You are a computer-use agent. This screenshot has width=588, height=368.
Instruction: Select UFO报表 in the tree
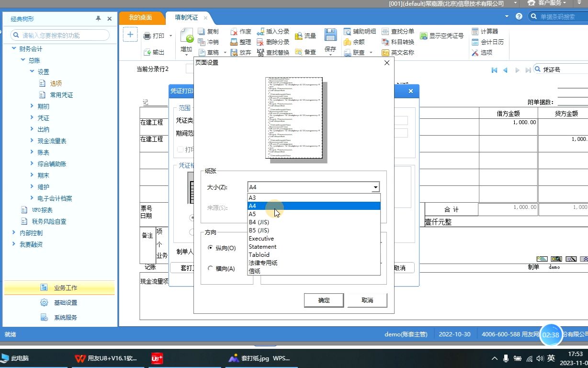point(42,210)
